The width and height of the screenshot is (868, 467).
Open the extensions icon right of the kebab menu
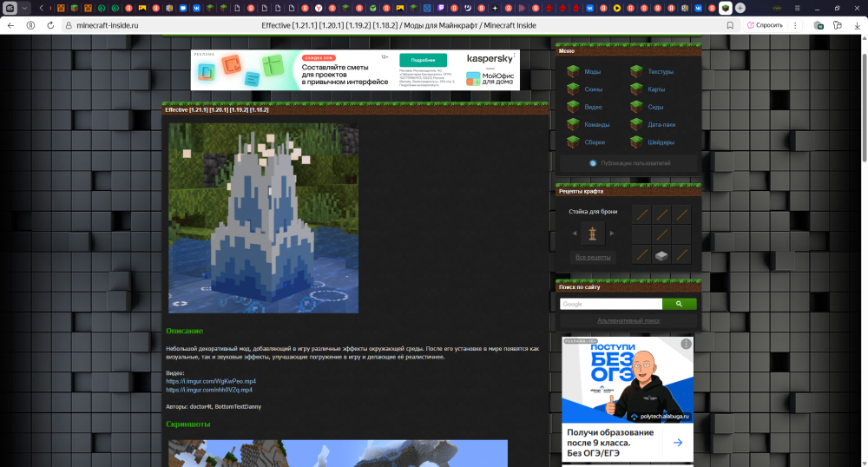point(819,25)
